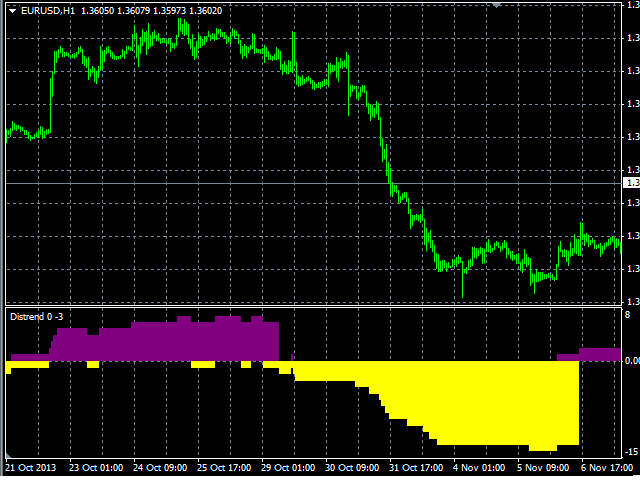Click the 23 Oct 01:00 time label
The image size is (640, 480).
click(96, 468)
